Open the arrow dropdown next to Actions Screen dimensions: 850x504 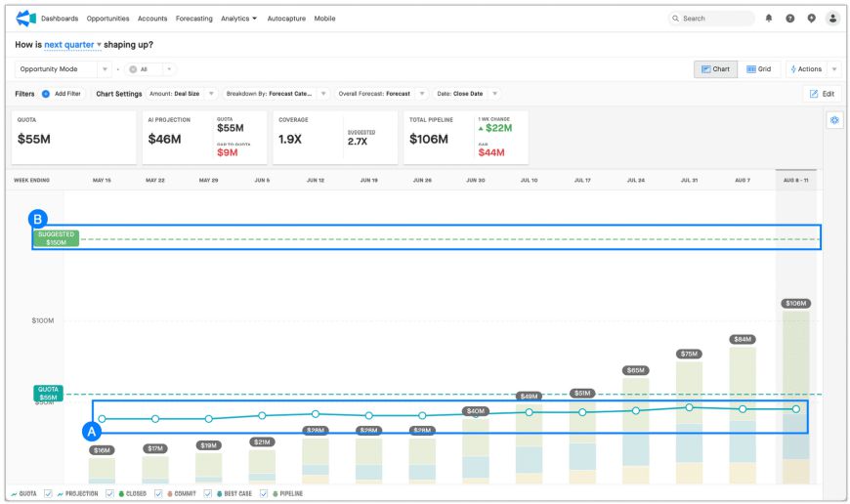[834, 69]
